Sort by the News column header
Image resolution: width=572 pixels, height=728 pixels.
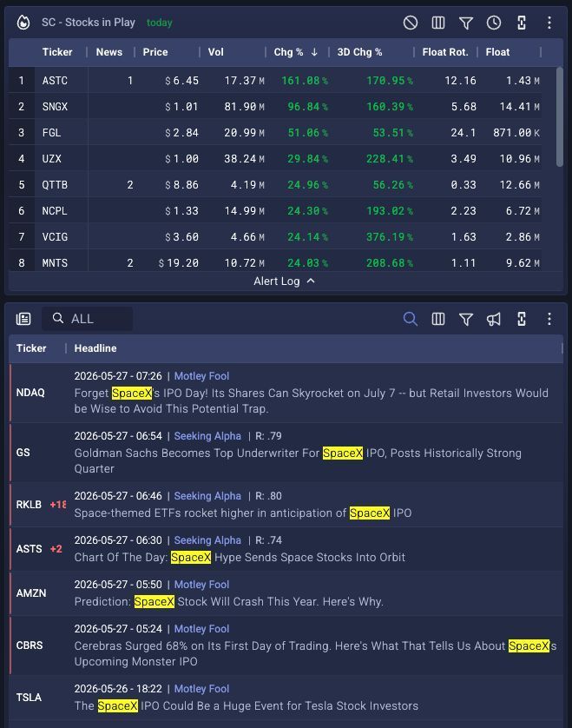(109, 52)
